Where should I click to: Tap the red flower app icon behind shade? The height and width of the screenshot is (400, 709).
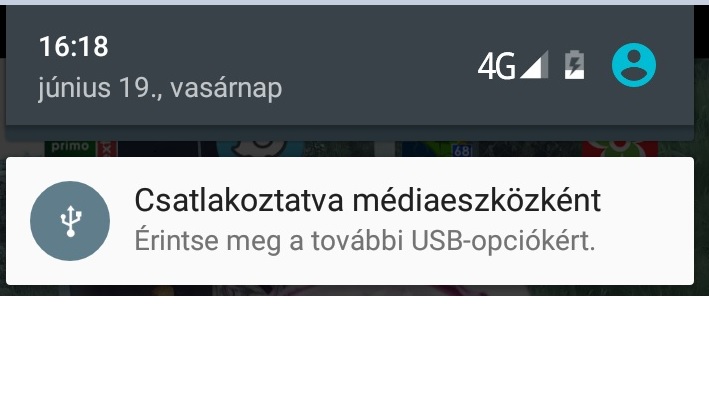(x=620, y=148)
